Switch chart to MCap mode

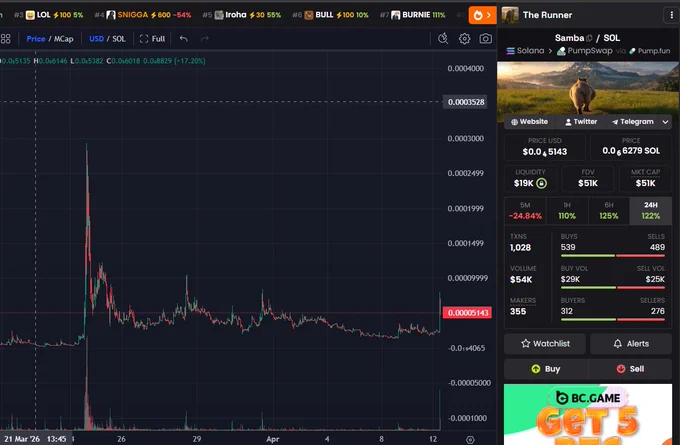coord(63,39)
